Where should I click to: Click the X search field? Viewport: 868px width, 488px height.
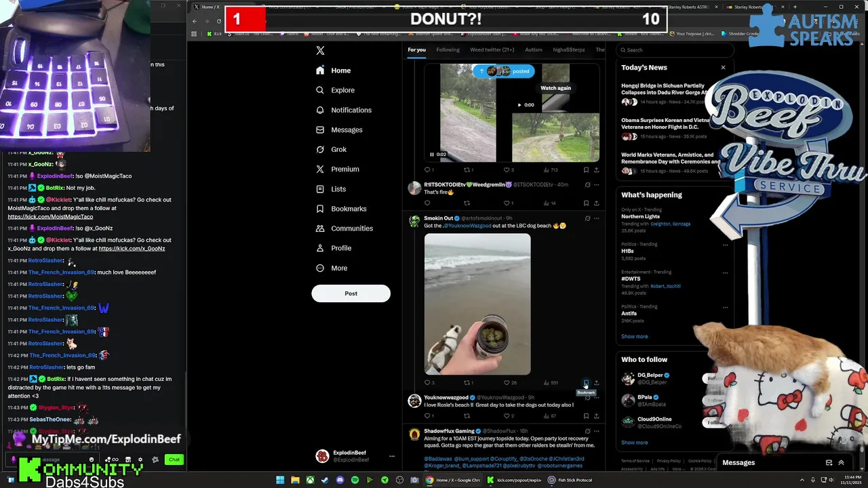(x=675, y=49)
